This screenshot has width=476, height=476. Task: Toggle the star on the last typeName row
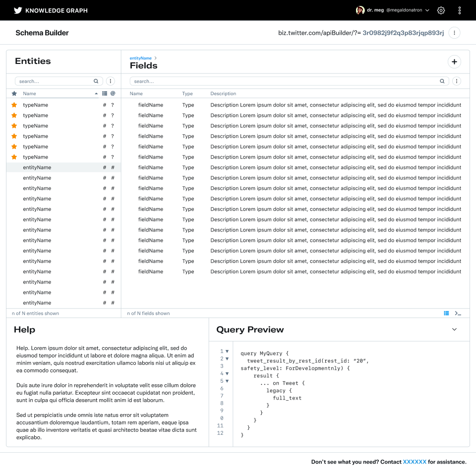click(14, 157)
